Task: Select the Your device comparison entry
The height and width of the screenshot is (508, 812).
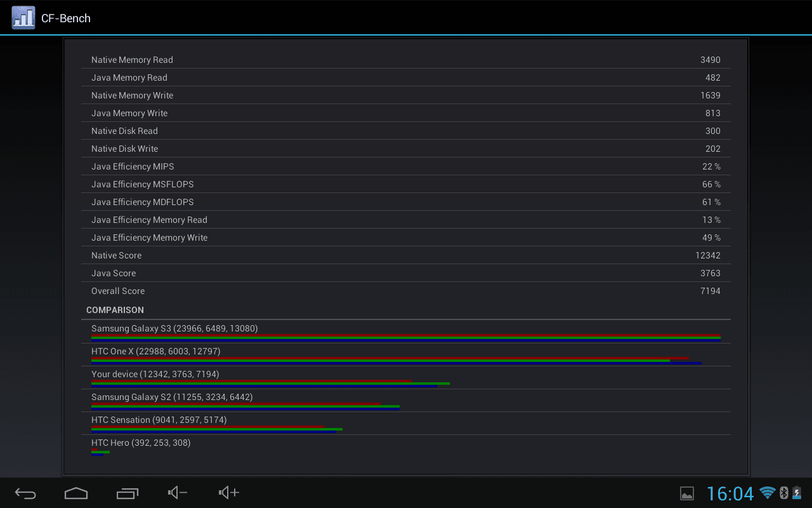Action: tap(406, 378)
